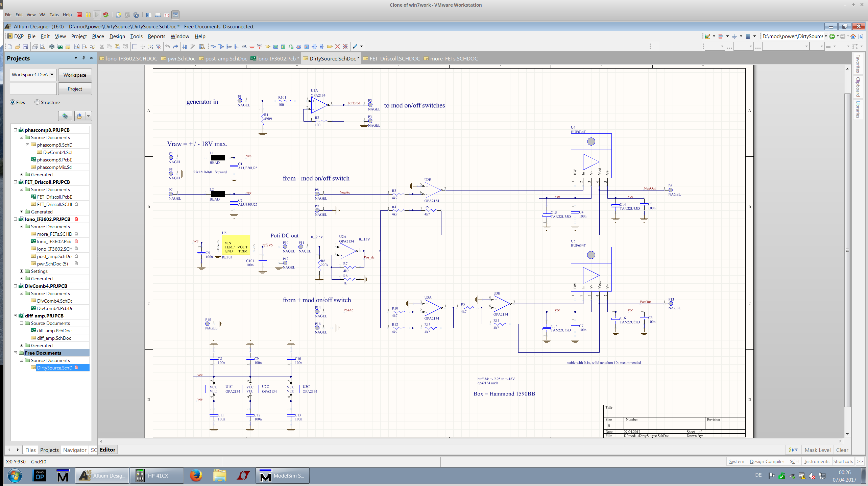Click the Fit Document zoom icon

click(77, 47)
